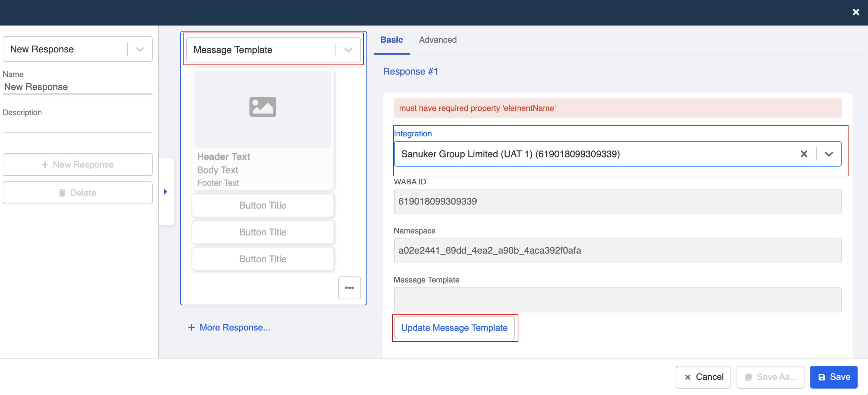Click the Description input field

78,125
